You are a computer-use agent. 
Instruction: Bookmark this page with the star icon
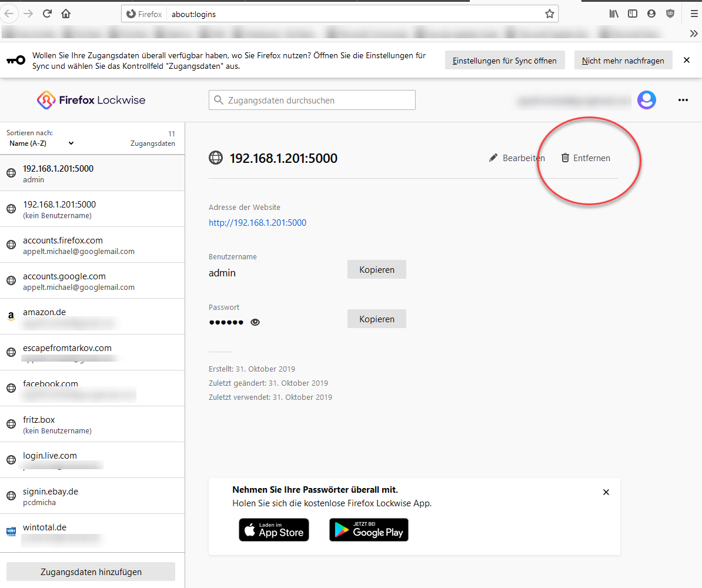[x=549, y=14]
